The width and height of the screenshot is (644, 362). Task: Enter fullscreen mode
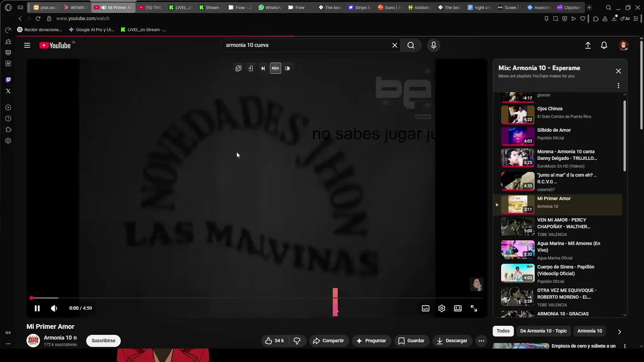(x=474, y=308)
